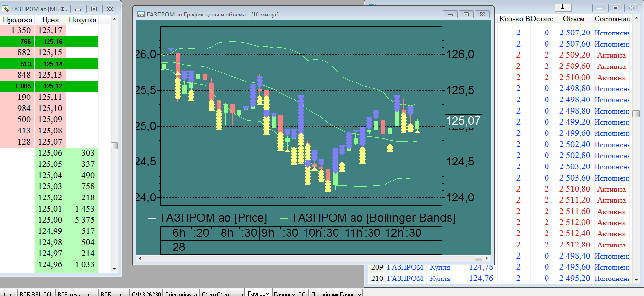
Task: Click order book scrollbar down arrow
Action: click(x=114, y=269)
